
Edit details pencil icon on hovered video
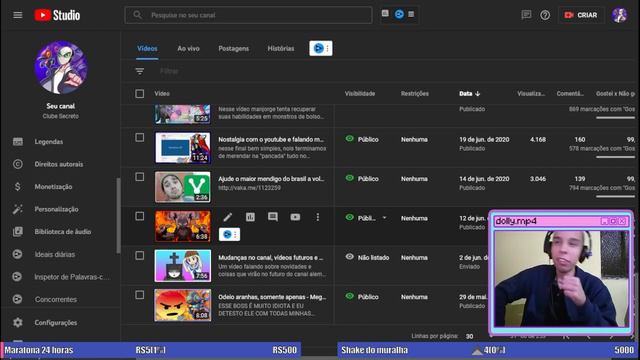point(228,217)
